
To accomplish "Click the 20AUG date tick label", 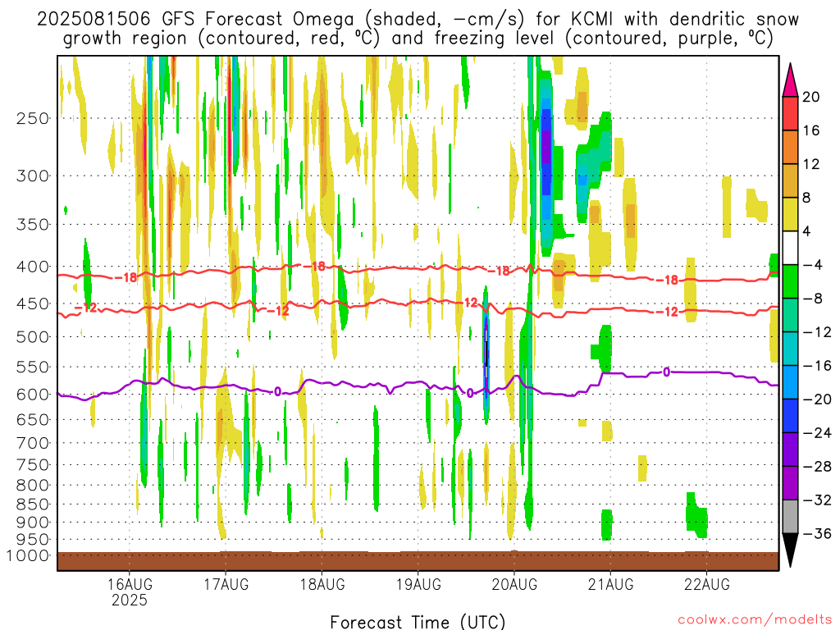I will tap(514, 584).
